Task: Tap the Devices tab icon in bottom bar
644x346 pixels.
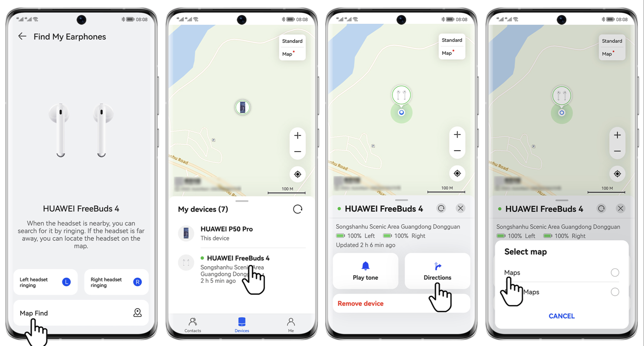Action: tap(242, 322)
